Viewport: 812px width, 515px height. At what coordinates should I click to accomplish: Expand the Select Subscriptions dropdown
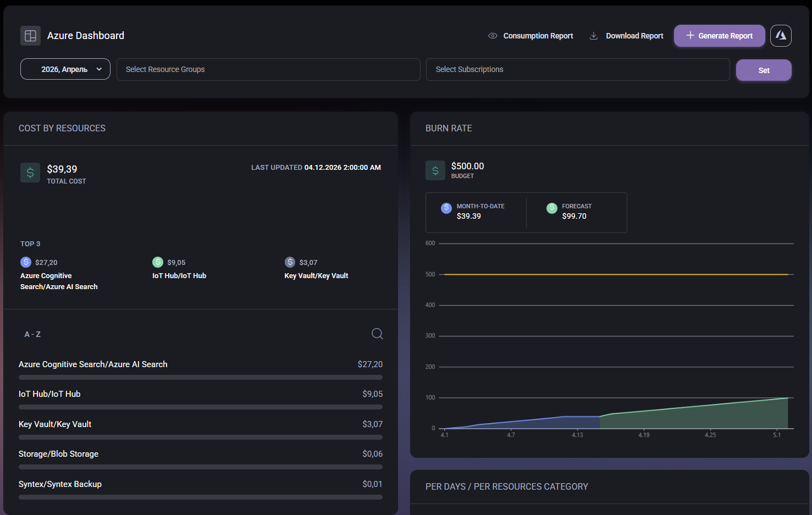pyautogui.click(x=578, y=69)
